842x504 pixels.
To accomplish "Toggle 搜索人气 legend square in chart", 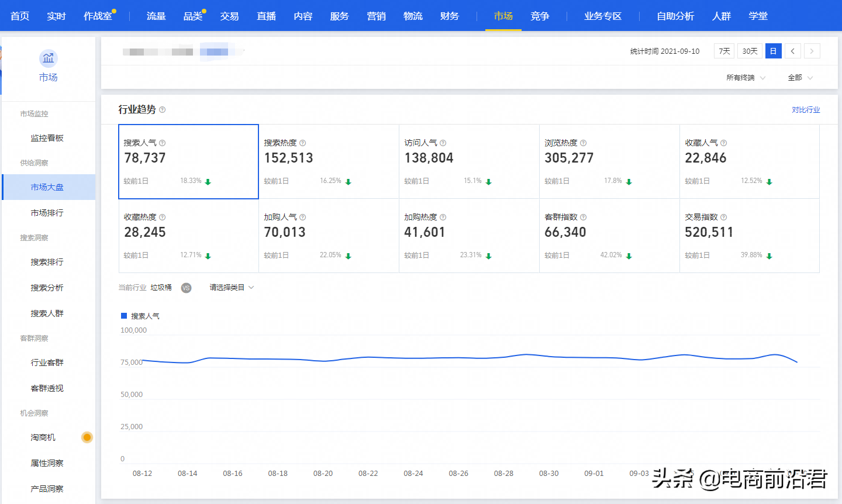I will point(124,316).
